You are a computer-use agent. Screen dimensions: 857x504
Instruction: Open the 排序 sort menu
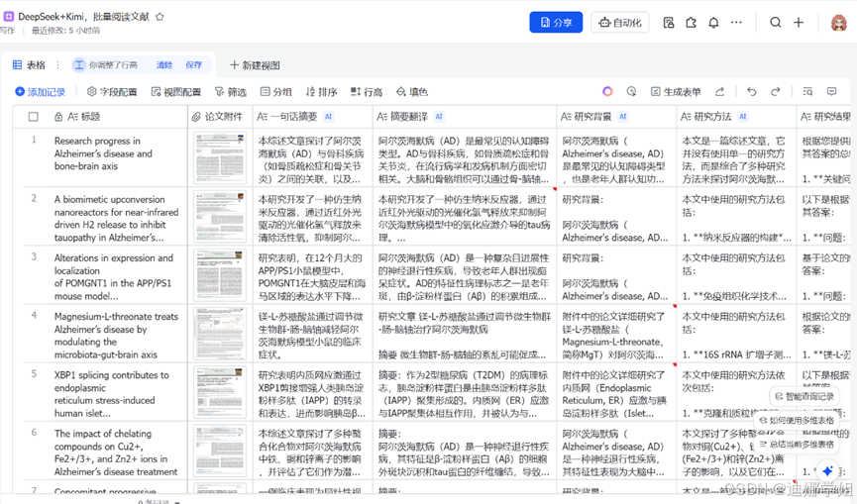coord(321,92)
